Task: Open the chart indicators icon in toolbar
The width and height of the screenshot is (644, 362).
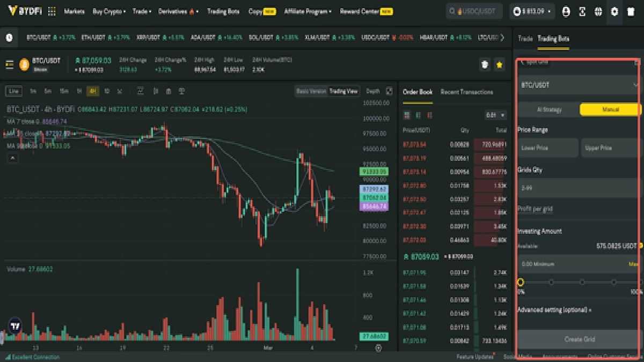Action: tap(140, 91)
